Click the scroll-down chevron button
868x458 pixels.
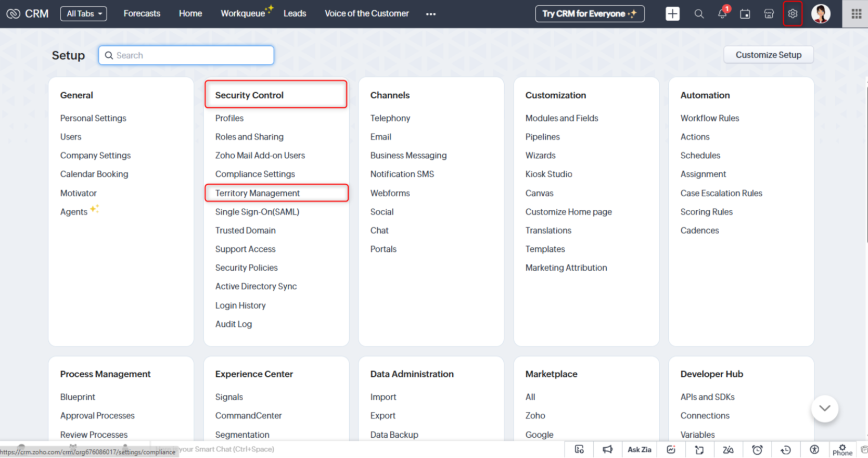tap(824, 409)
